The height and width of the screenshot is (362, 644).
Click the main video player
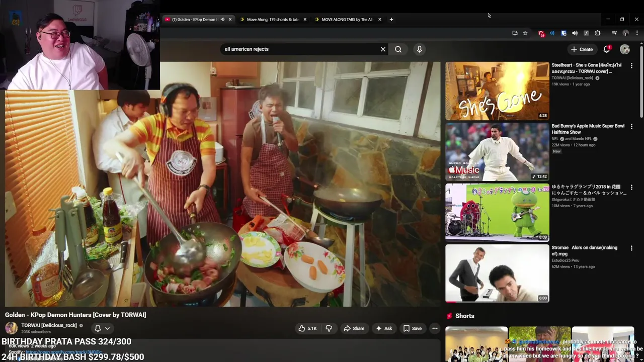tap(222, 184)
